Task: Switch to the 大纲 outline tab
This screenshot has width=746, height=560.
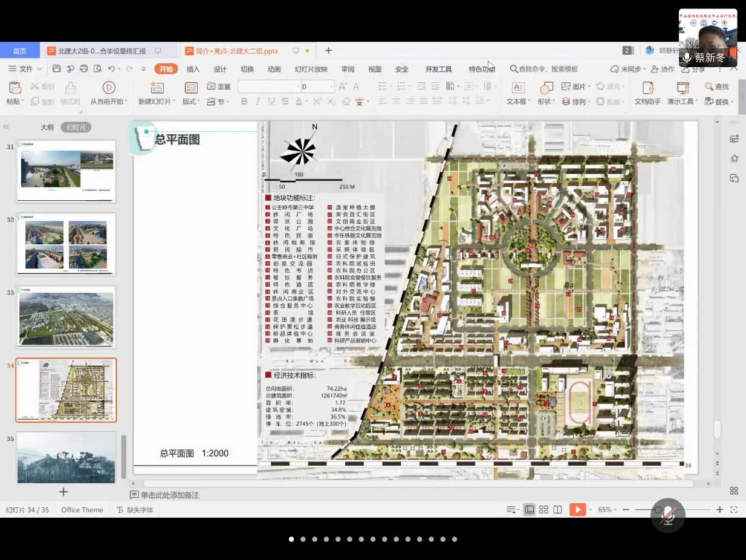Action: 47,127
